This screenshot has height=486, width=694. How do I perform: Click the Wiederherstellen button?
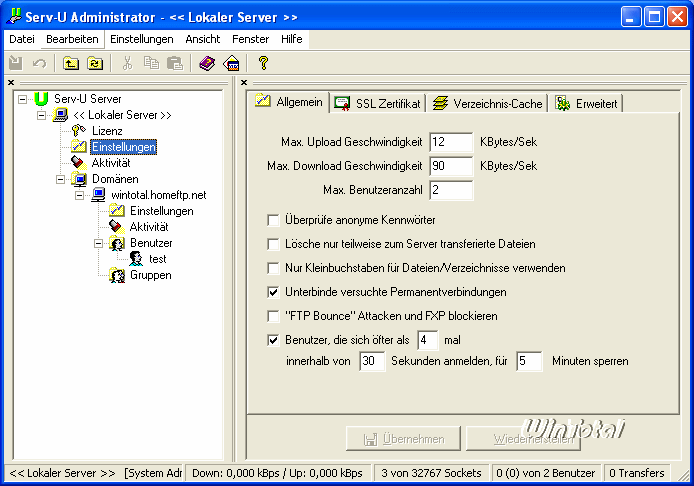point(523,439)
